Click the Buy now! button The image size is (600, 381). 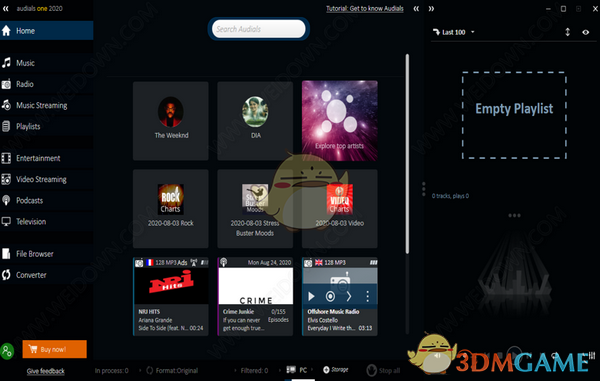tap(54, 349)
